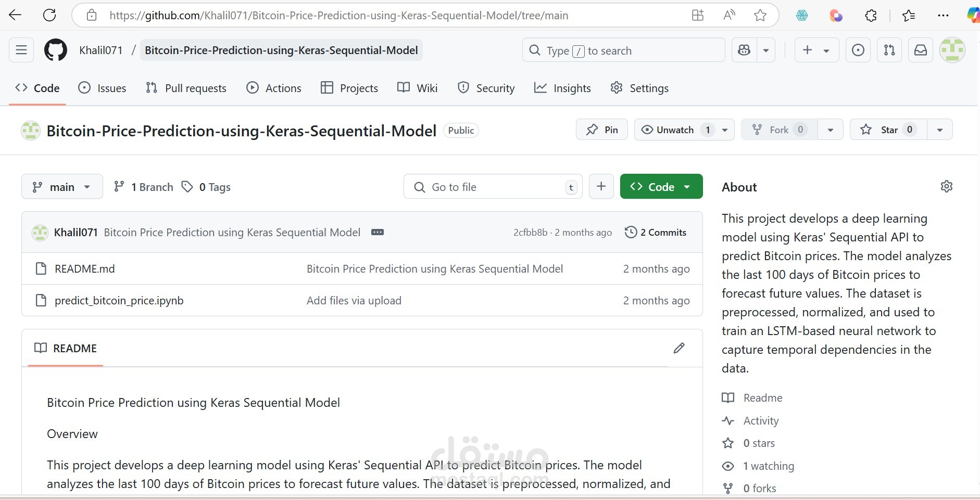This screenshot has height=500, width=980.
Task: Open the split screen icon in address bar
Action: [x=698, y=15]
